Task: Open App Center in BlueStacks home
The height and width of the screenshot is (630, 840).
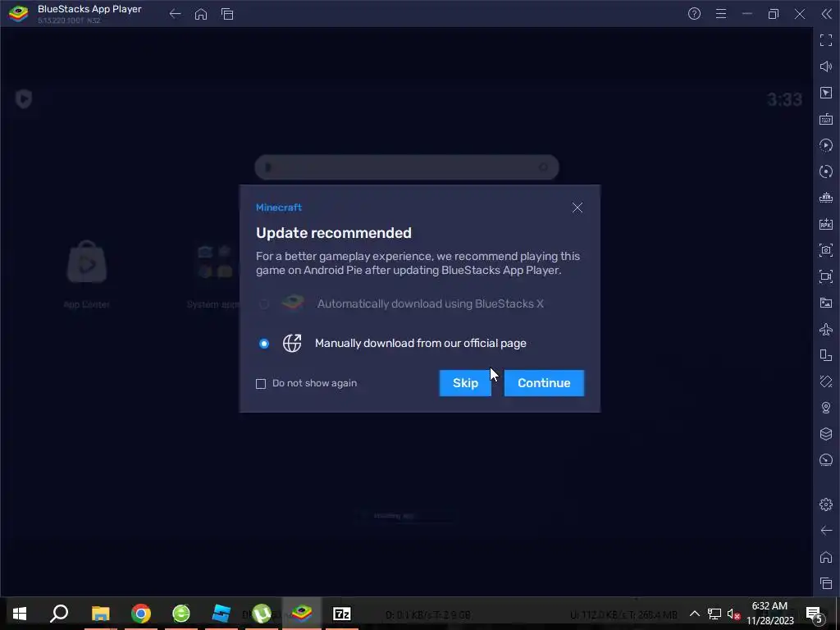Action: (87, 274)
